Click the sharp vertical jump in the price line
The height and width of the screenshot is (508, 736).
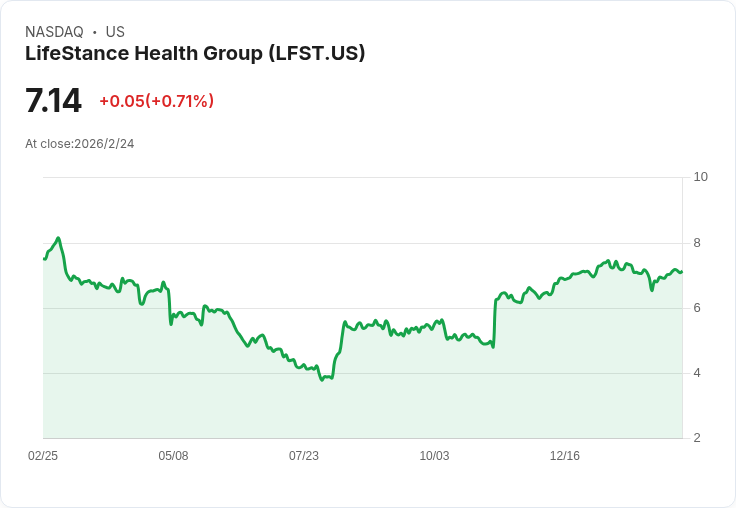[x=494, y=322]
